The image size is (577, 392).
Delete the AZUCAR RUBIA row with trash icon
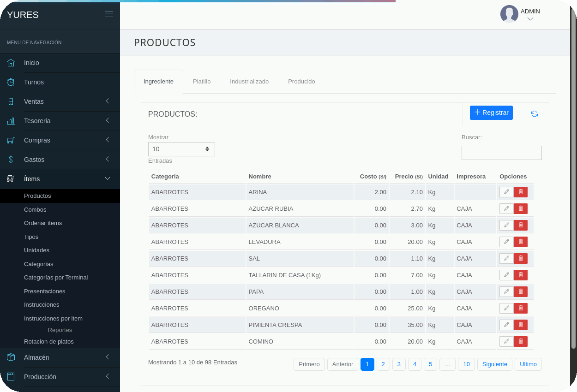(x=521, y=208)
